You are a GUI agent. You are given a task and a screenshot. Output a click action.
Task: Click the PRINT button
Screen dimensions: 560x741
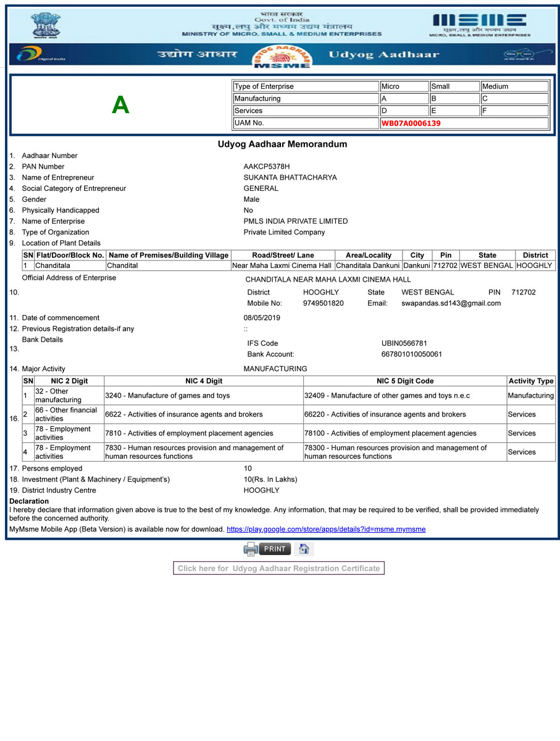(274, 549)
